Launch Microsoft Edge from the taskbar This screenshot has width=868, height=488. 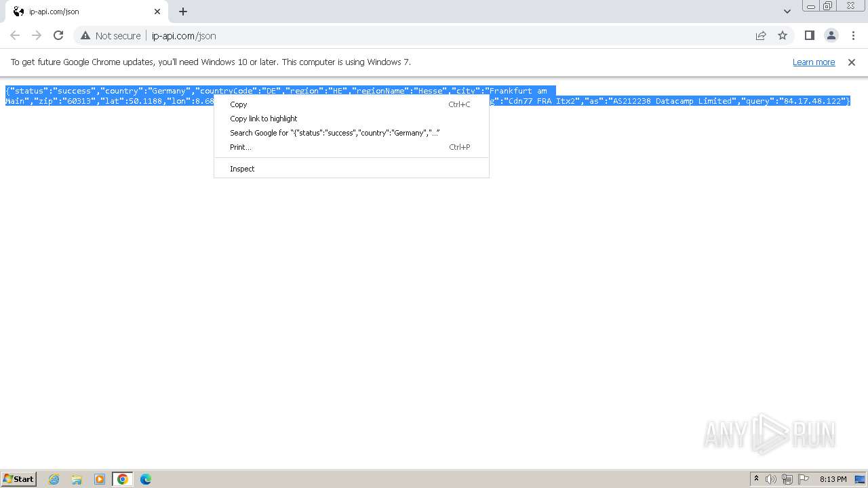146,479
